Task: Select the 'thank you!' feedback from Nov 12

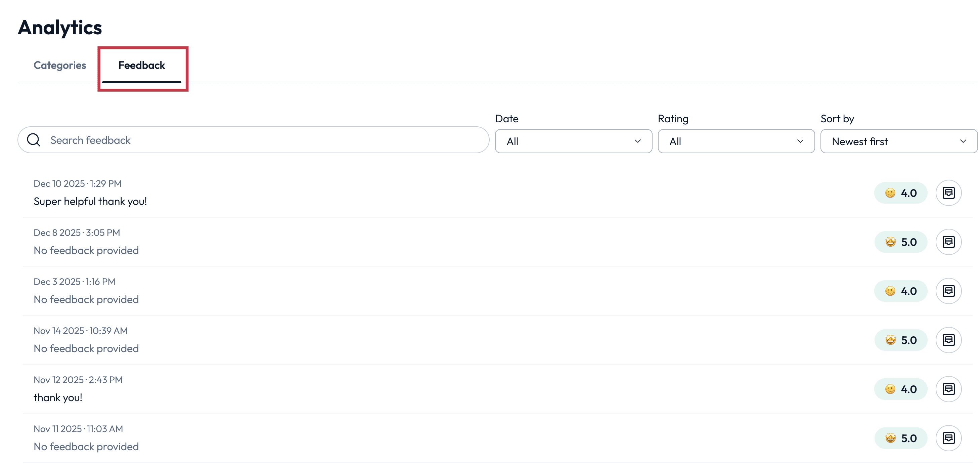Action: tap(58, 398)
